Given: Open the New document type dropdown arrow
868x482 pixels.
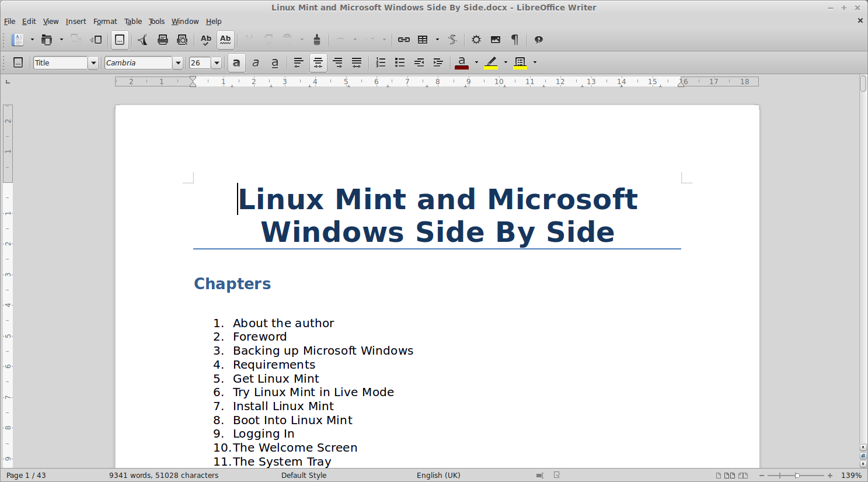Looking at the screenshot, I should [32, 40].
